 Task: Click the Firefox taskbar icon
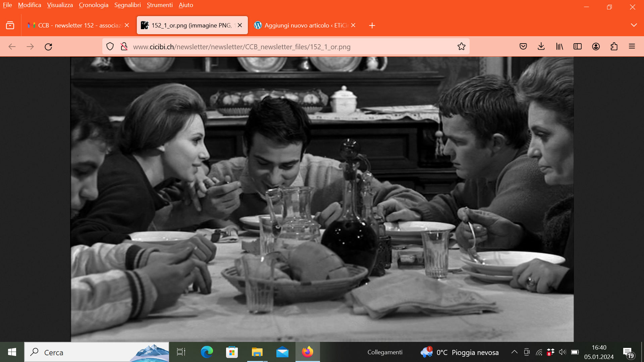pyautogui.click(x=308, y=352)
